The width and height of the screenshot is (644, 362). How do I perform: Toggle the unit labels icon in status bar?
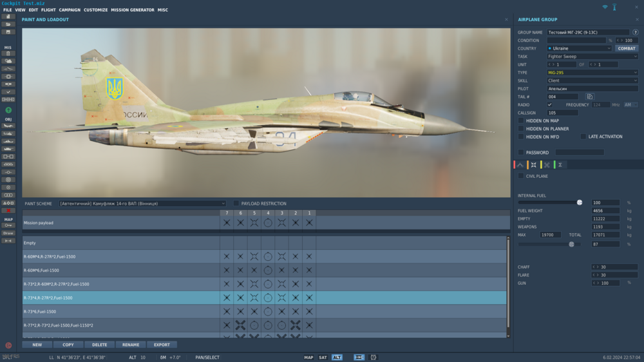tap(359, 357)
